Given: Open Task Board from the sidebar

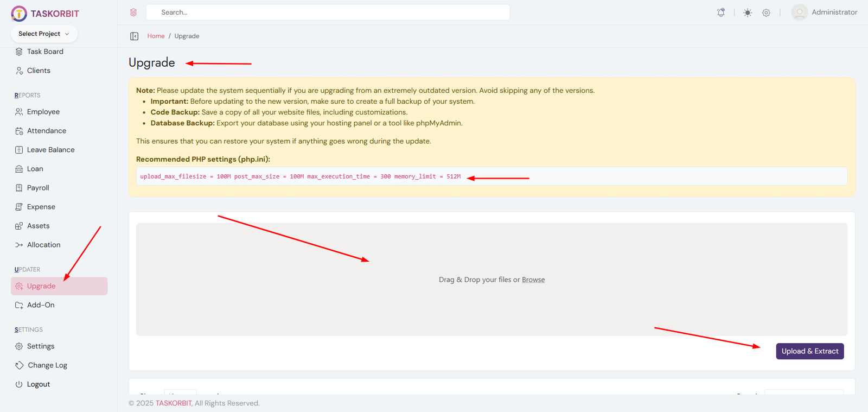Looking at the screenshot, I should pos(45,52).
